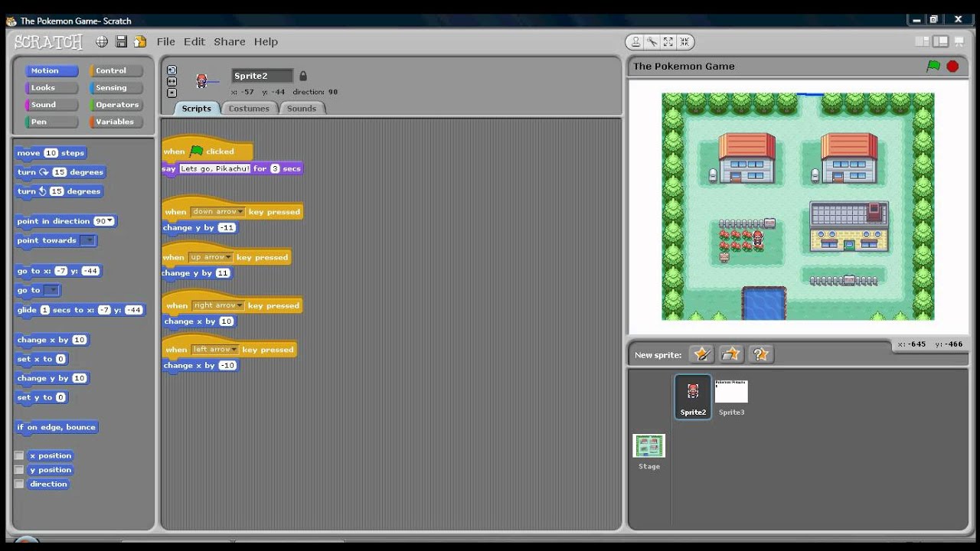
Task: Select the Duplicate stamp tool
Action: [x=635, y=42]
